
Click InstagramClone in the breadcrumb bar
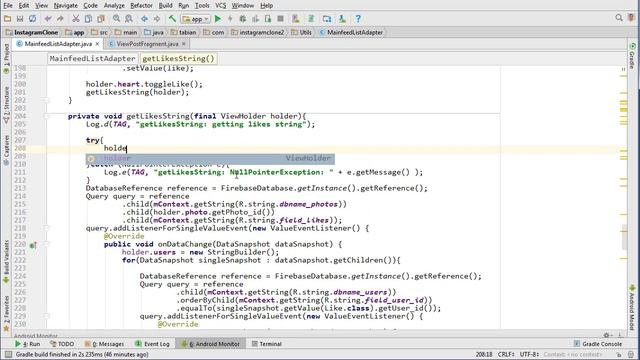(x=32, y=32)
